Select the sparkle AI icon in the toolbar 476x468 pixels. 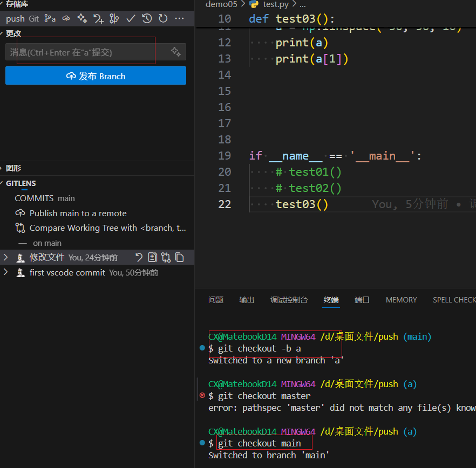pyautogui.click(x=82, y=18)
